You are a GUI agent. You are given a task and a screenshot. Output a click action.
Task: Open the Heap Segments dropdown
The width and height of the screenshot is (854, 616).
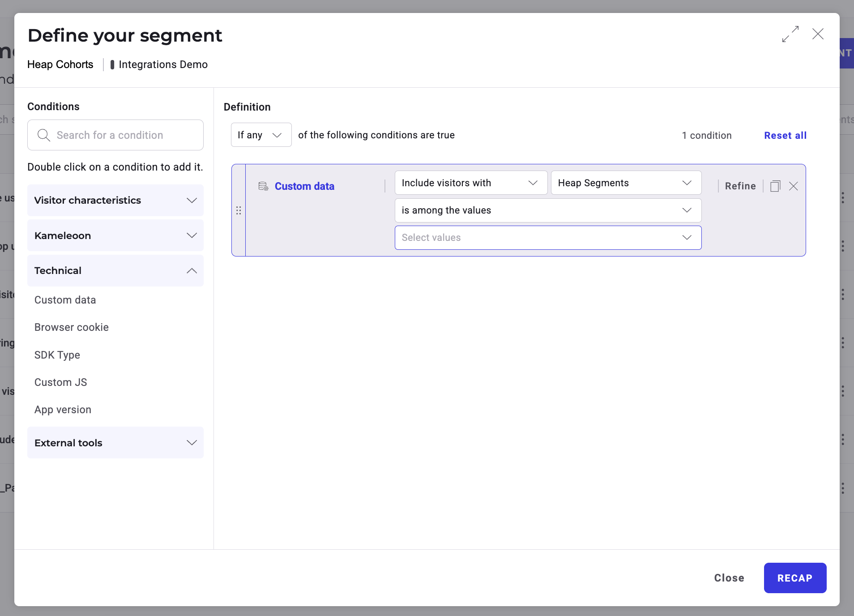(x=625, y=183)
